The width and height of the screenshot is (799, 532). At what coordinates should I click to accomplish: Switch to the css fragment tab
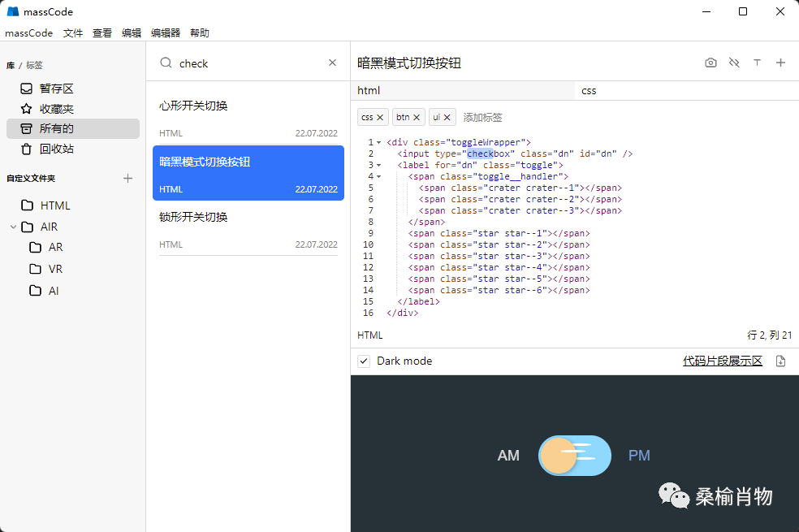pyautogui.click(x=590, y=90)
